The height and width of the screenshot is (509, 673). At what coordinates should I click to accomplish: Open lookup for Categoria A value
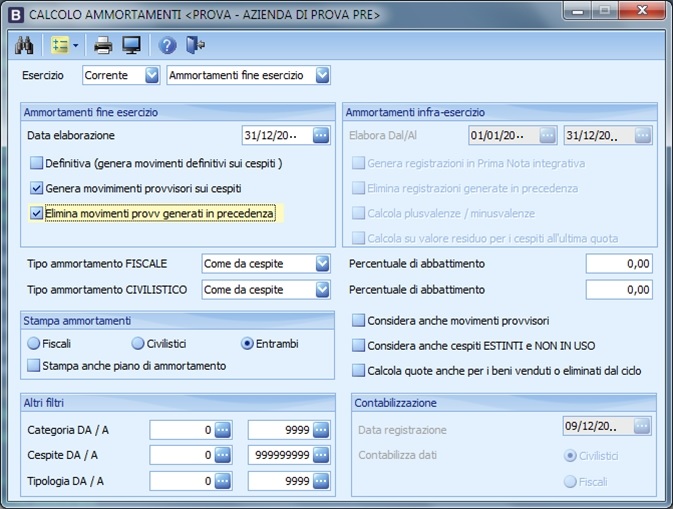tap(321, 430)
